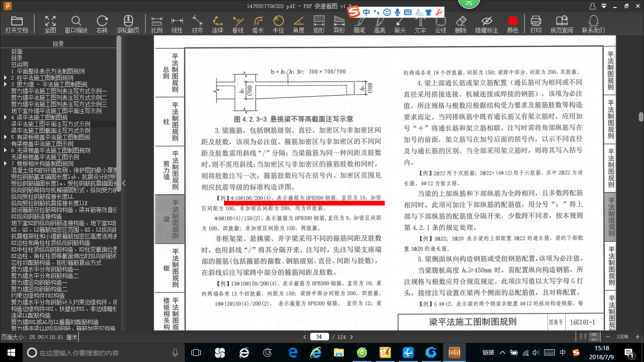Open bookmark 剪力墙水平分布钢筋构造一
644x362 pixels.
tap(45, 269)
